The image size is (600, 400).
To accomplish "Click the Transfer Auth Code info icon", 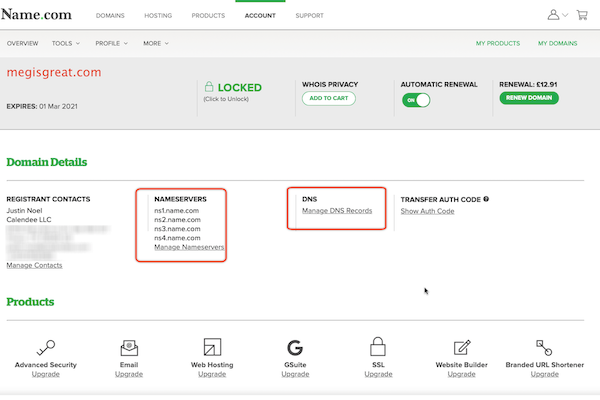I will [x=486, y=199].
